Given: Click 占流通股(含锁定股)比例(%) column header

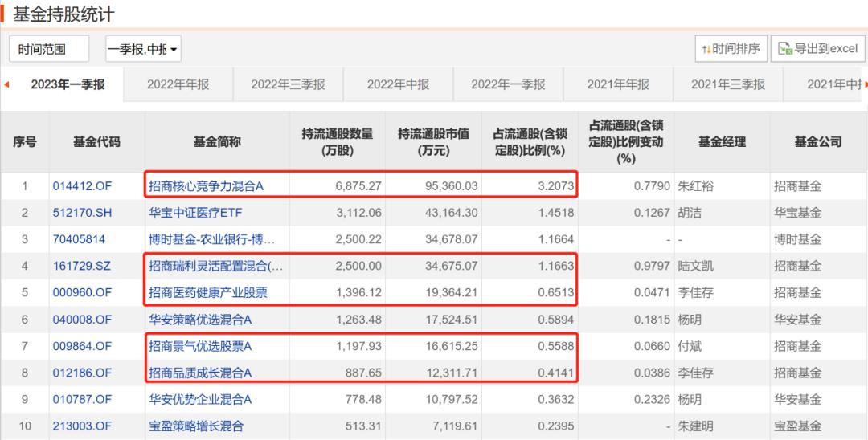Looking at the screenshot, I should tap(530, 141).
